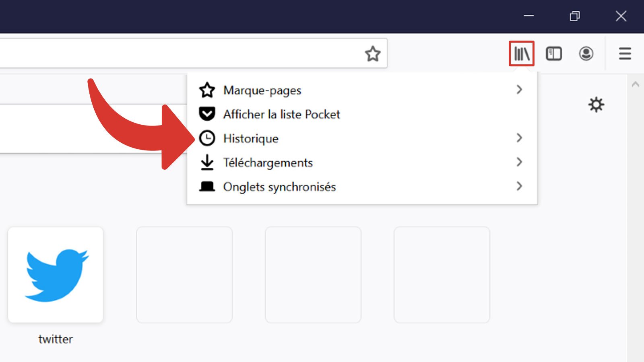Click the scrollbar up arrow
Viewport: 644px width, 362px height.
click(636, 84)
